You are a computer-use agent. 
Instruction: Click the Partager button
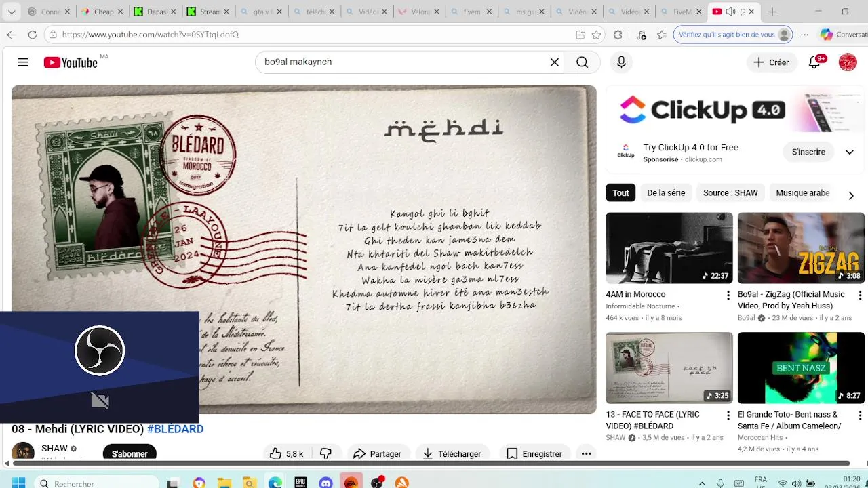coord(377,453)
